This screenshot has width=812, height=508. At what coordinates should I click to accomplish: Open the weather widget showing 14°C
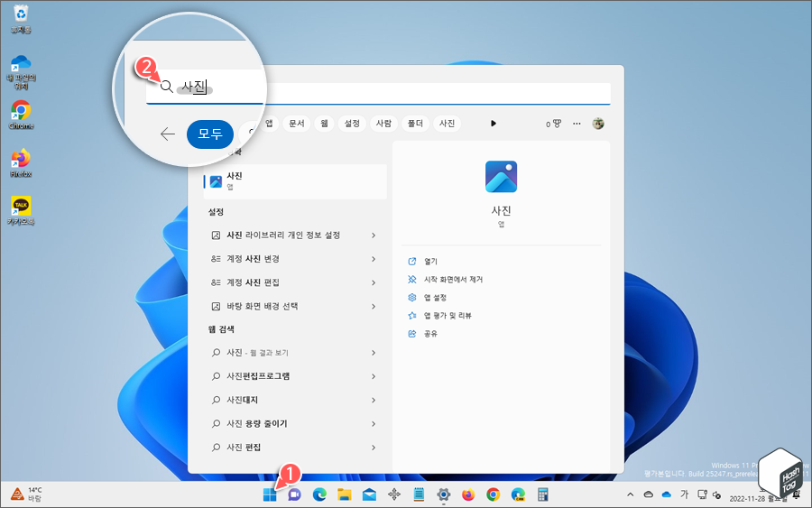(x=27, y=494)
